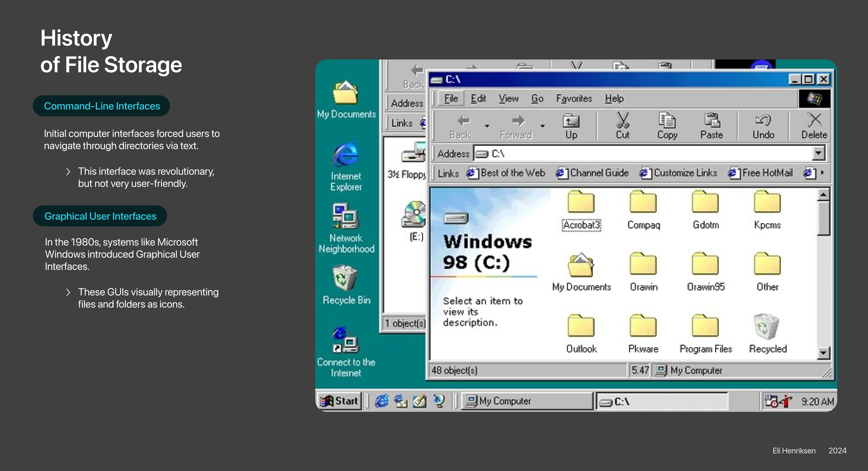This screenshot has height=471, width=868.
Task: Open the My Documents desktop icon
Action: coord(346,99)
